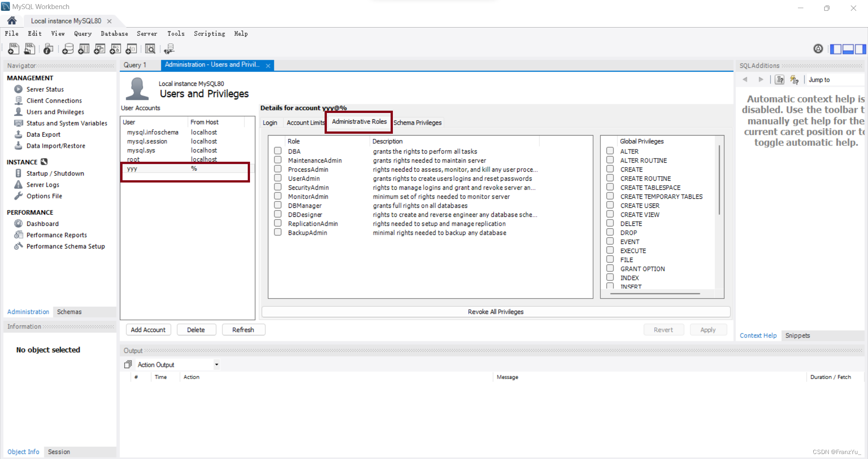Enable the ProcessAdmin role checkbox
Viewport: 868px width, 459px height.
pos(278,169)
